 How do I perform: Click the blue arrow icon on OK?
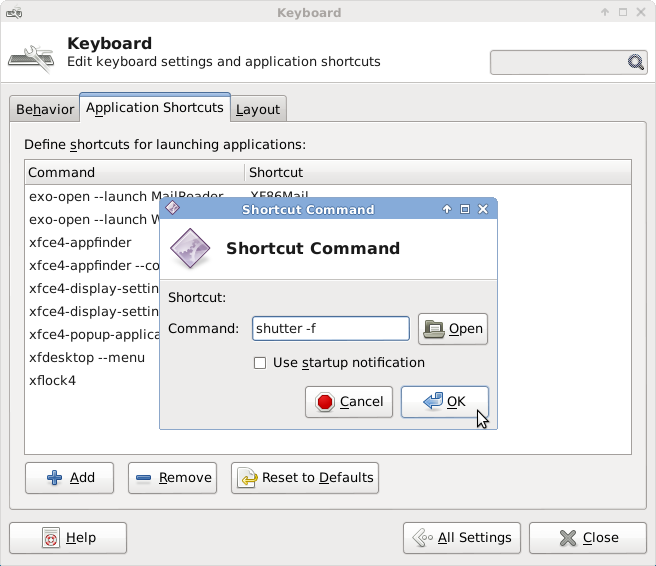(x=432, y=402)
